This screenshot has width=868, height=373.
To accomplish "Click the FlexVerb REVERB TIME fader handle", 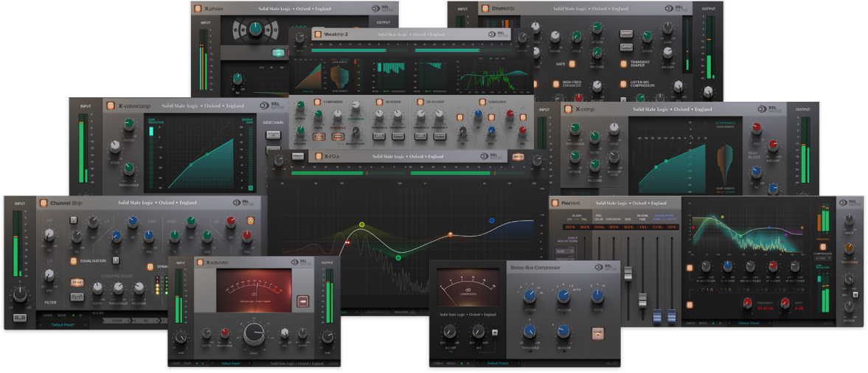I will pyautogui.click(x=642, y=300).
